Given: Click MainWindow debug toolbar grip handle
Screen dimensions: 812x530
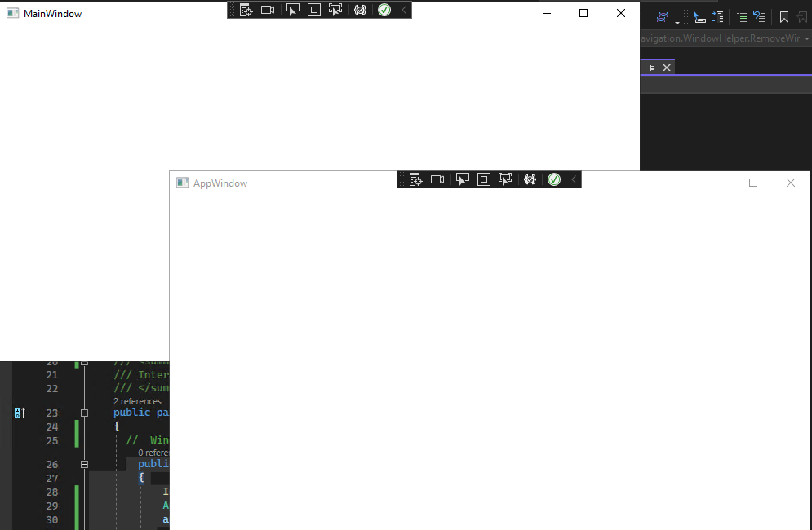Looking at the screenshot, I should (232, 10).
